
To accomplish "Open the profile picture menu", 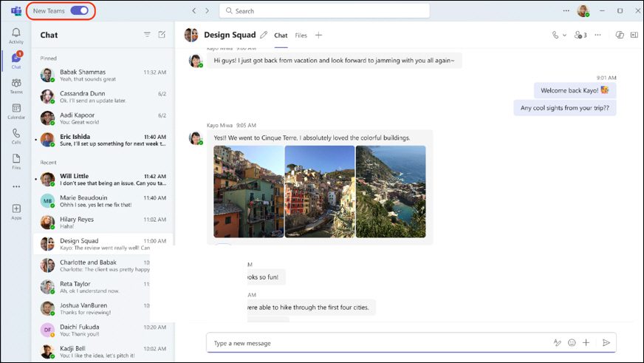I will coord(583,10).
